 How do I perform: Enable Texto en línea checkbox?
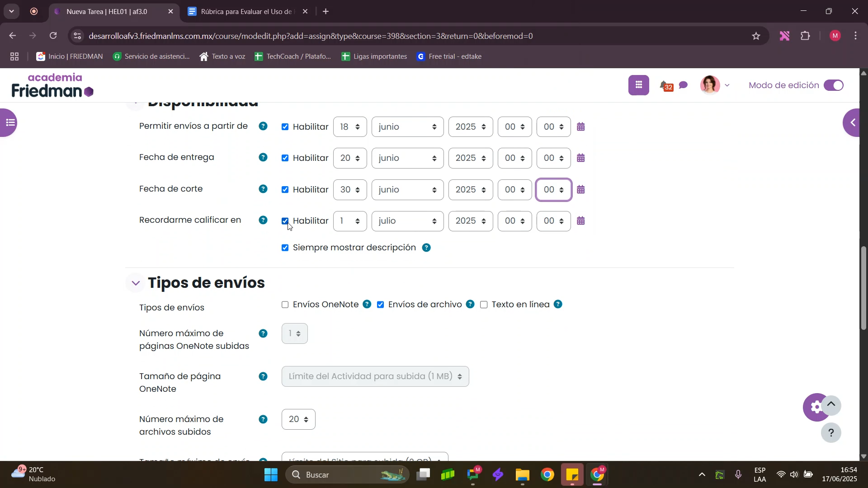484,305
